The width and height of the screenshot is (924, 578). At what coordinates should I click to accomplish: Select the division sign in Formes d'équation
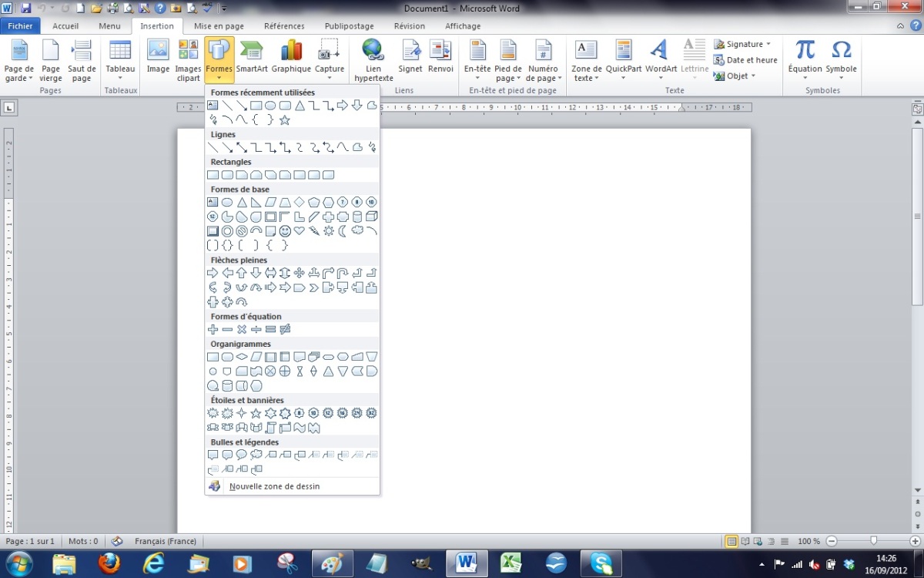(x=256, y=329)
